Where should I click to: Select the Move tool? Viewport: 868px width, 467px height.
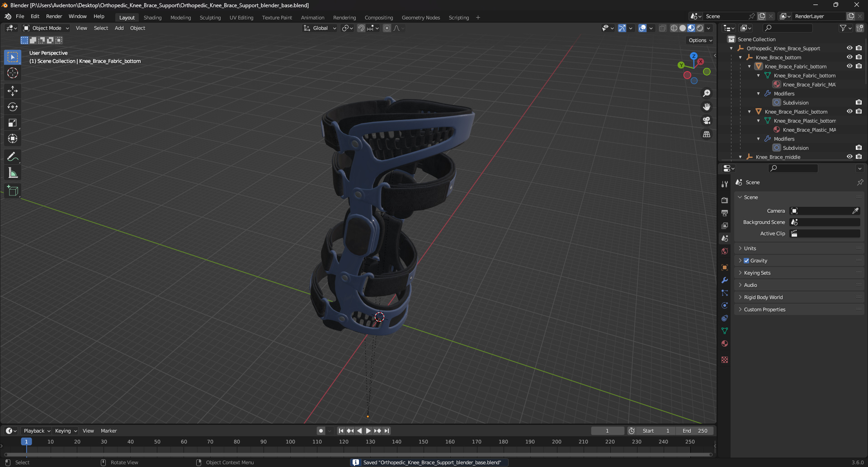pos(13,91)
